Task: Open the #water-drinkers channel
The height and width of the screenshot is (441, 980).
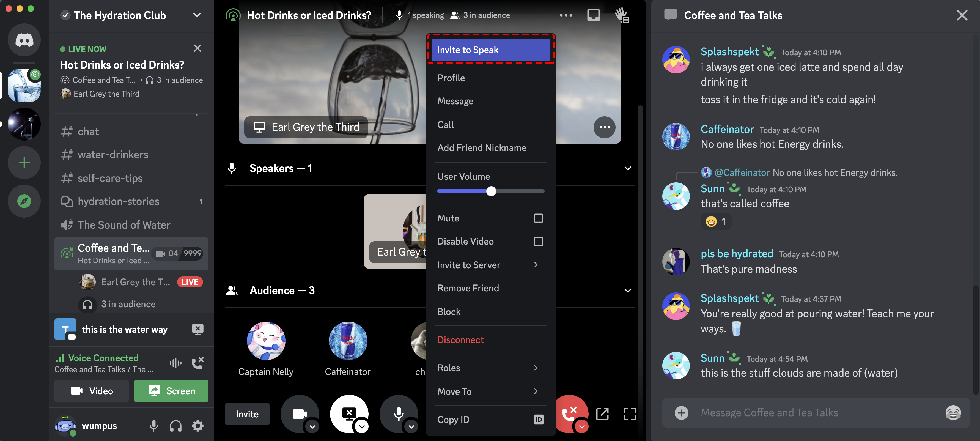Action: [112, 154]
